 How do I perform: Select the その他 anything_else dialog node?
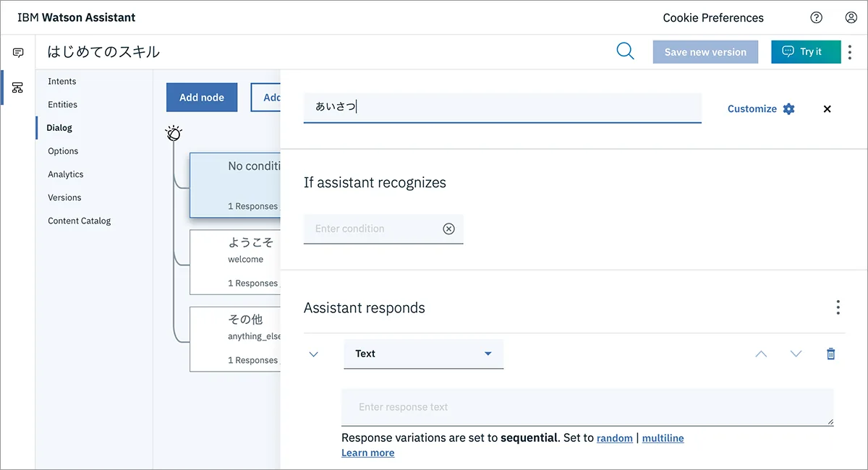235,339
